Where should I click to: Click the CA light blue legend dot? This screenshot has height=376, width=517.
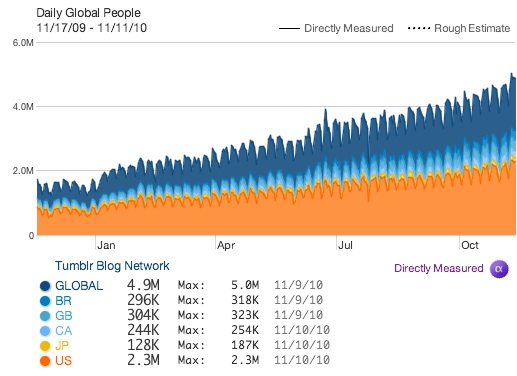(x=45, y=331)
